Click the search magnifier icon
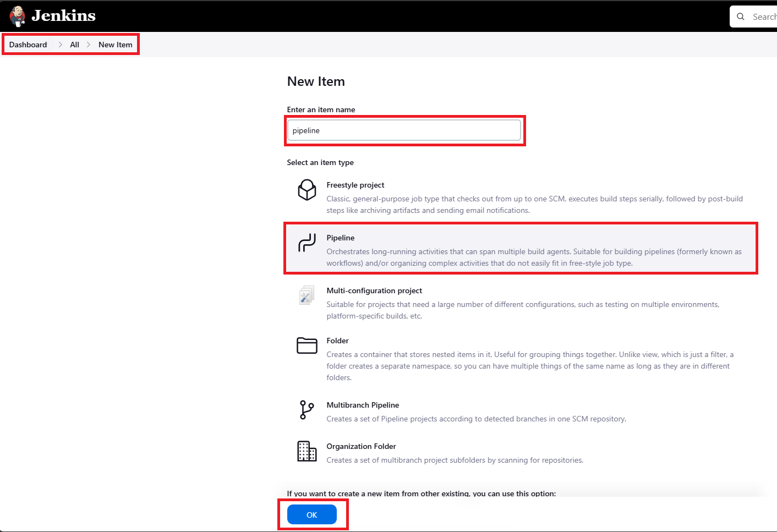 click(741, 17)
